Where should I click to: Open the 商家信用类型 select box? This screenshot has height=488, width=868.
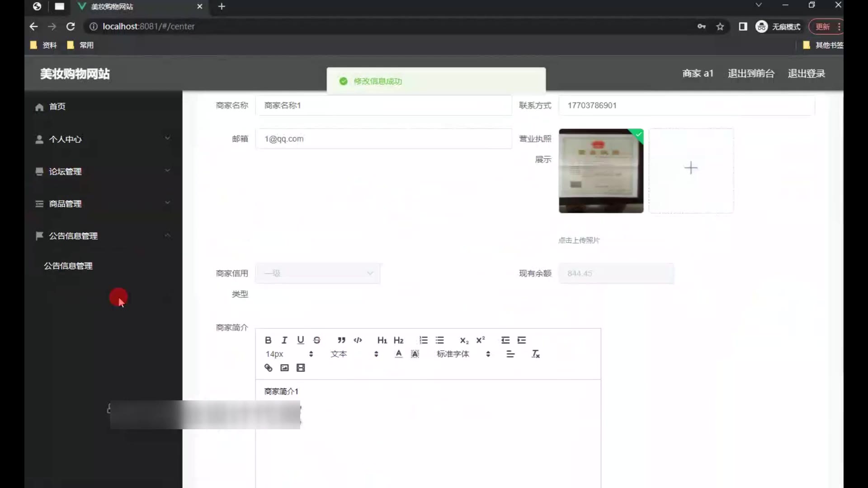point(318,273)
